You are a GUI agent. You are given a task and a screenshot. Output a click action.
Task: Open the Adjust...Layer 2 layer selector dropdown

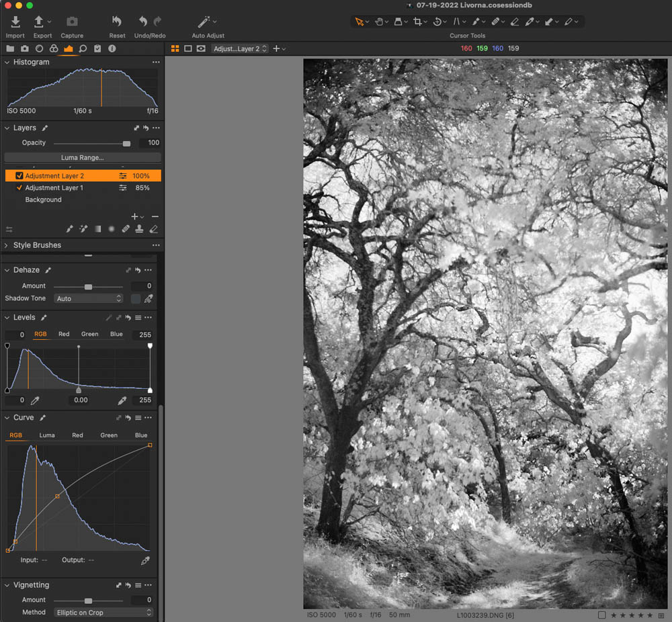[240, 48]
